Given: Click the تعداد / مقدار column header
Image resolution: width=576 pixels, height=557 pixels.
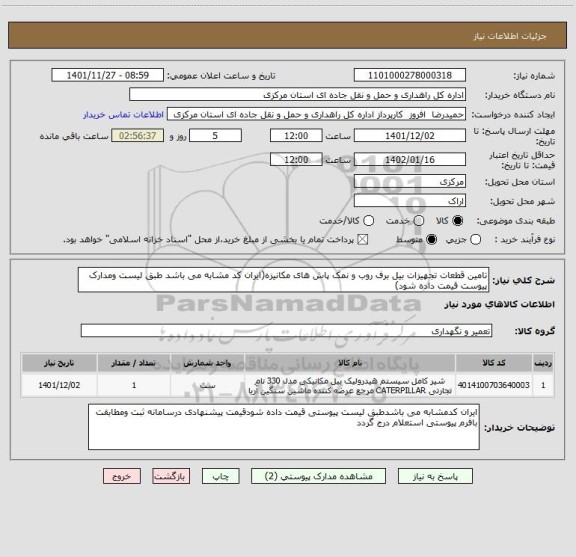Looking at the screenshot, I should (x=134, y=363).
